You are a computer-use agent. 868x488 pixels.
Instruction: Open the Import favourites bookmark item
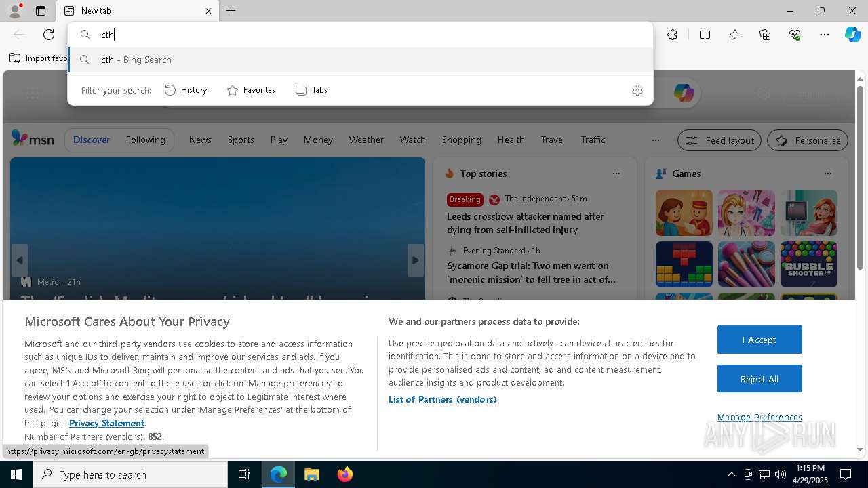[38, 58]
